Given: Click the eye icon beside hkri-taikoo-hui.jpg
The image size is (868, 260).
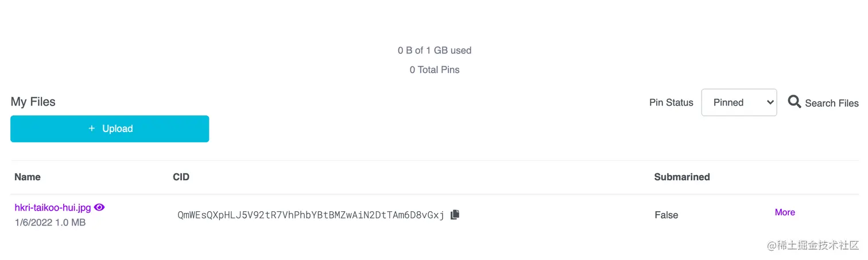Looking at the screenshot, I should pos(99,207).
